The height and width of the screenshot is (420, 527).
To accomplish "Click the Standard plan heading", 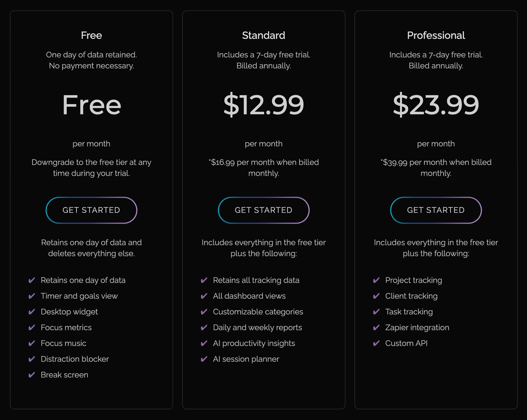I will click(263, 35).
